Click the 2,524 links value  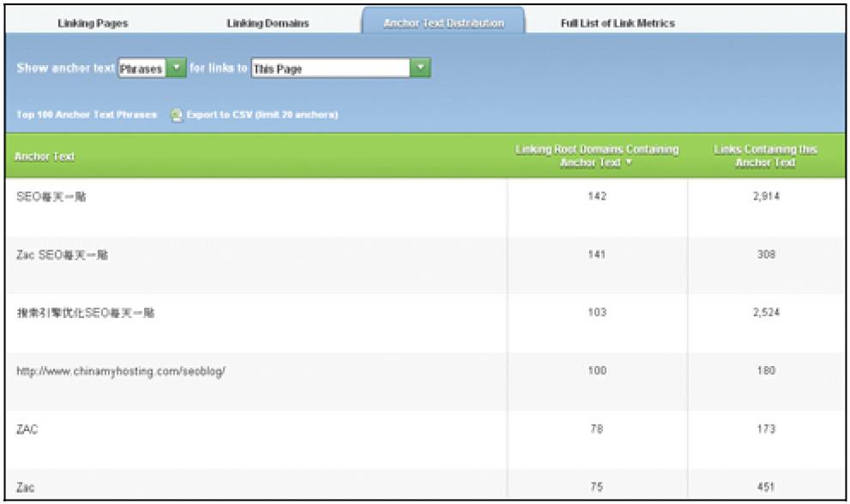[766, 312]
